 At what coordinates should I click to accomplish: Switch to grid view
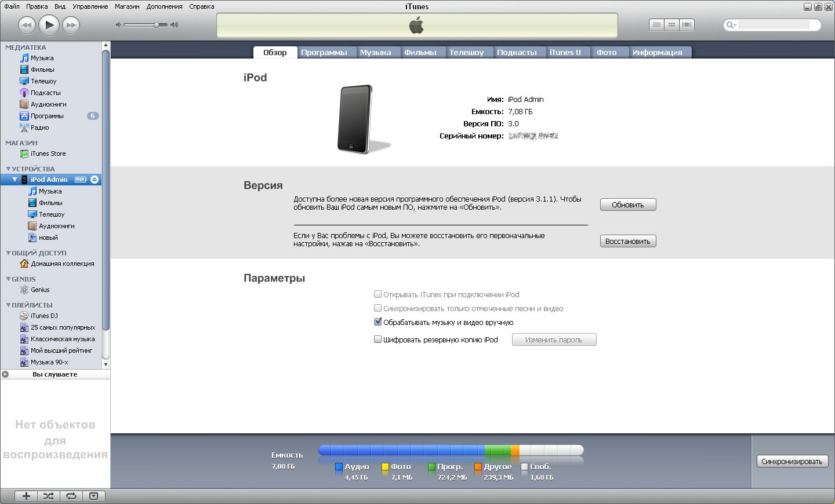tap(671, 25)
